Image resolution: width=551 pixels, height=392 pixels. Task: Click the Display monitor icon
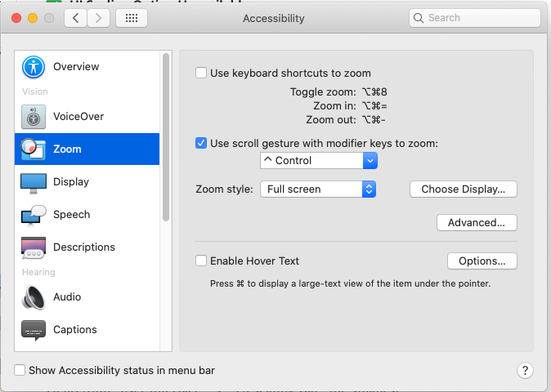coord(34,182)
